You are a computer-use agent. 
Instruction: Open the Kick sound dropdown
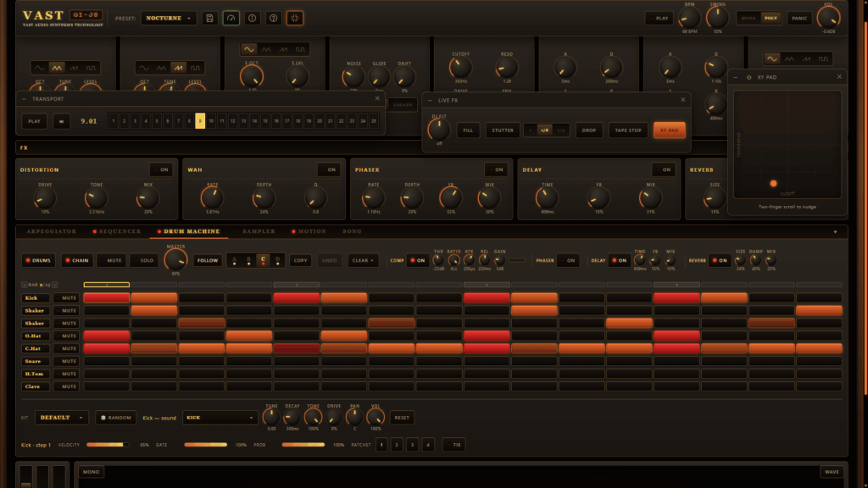pos(220,418)
